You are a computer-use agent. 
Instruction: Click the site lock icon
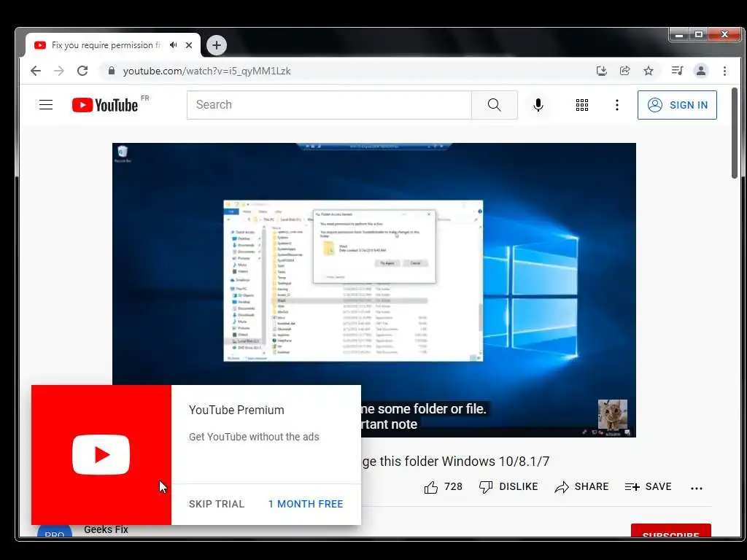[112, 71]
